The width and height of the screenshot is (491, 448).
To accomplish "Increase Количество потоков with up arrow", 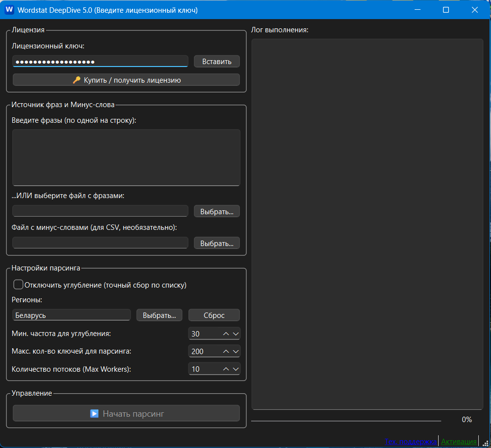I will (x=226, y=369).
